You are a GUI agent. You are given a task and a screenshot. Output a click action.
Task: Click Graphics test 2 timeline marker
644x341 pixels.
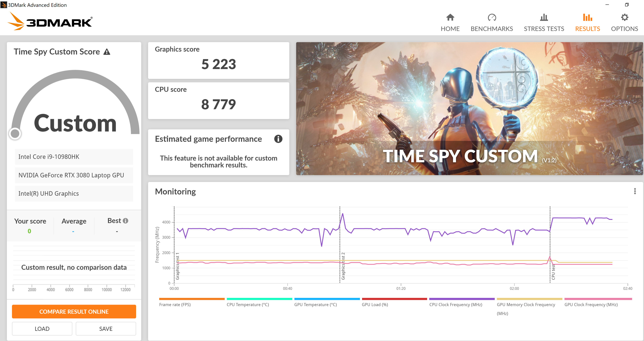(343, 266)
